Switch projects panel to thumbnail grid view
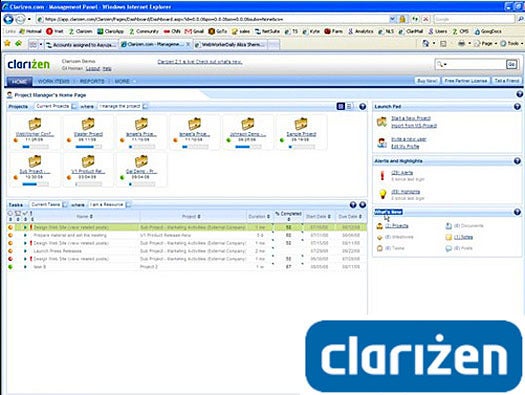525x395 pixels. pyautogui.click(x=341, y=106)
